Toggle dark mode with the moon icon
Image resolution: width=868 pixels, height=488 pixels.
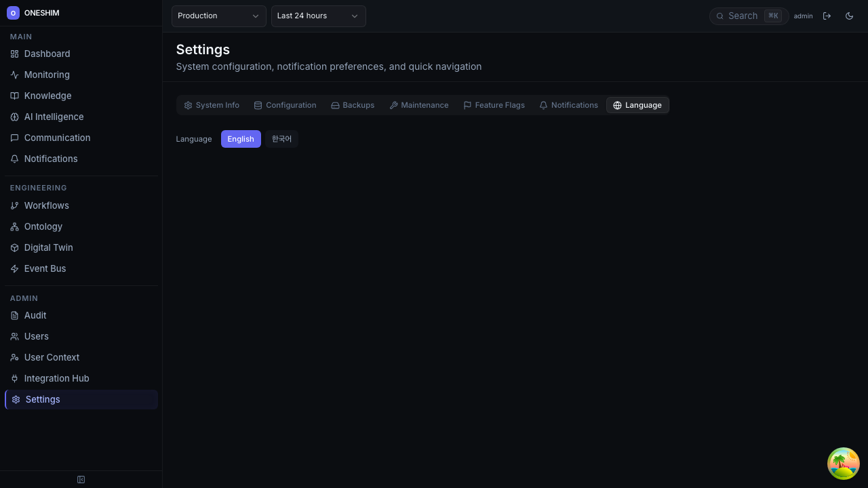tap(849, 16)
